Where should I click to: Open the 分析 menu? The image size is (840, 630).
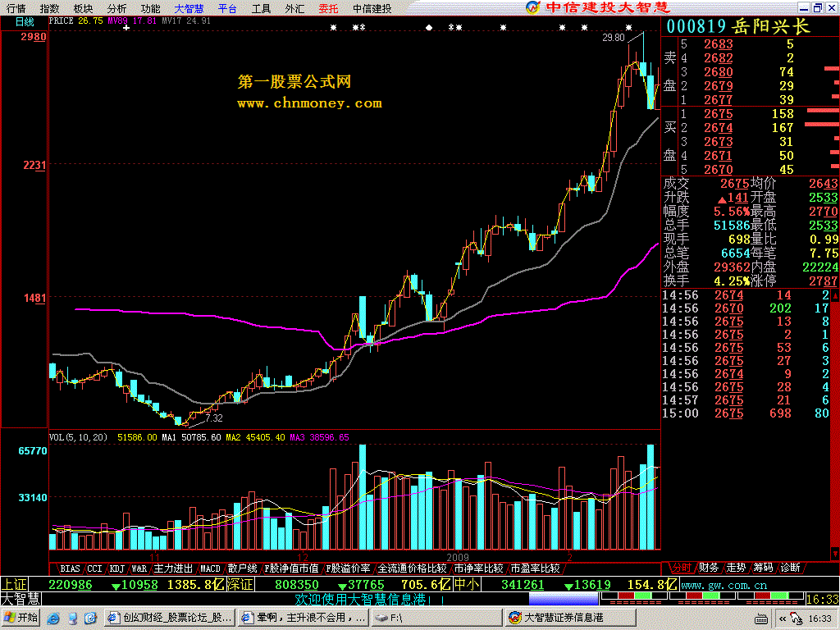tap(116, 8)
